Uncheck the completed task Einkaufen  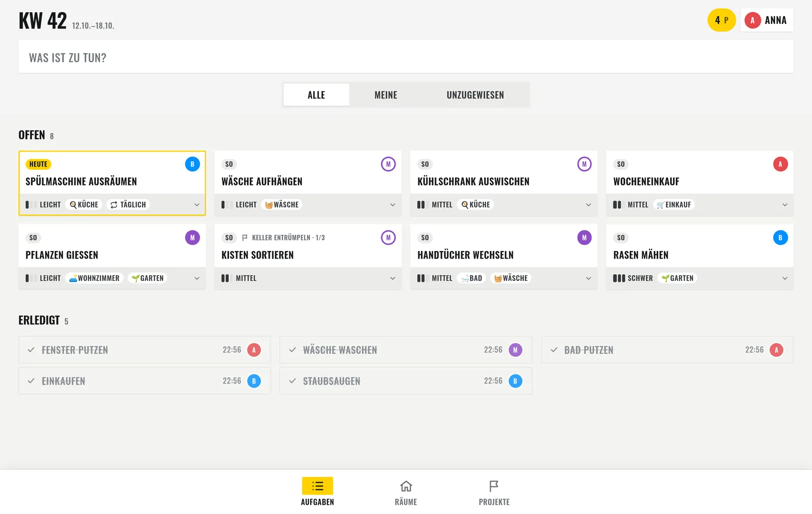tap(31, 381)
